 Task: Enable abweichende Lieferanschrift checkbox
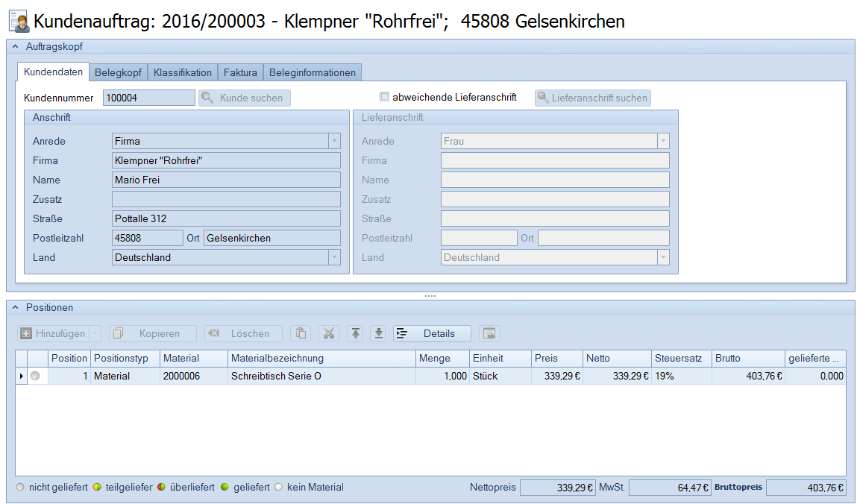pyautogui.click(x=385, y=97)
